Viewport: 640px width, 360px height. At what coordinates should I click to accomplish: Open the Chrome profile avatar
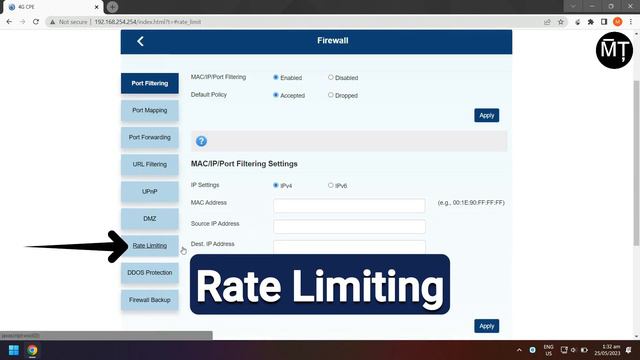[618, 22]
